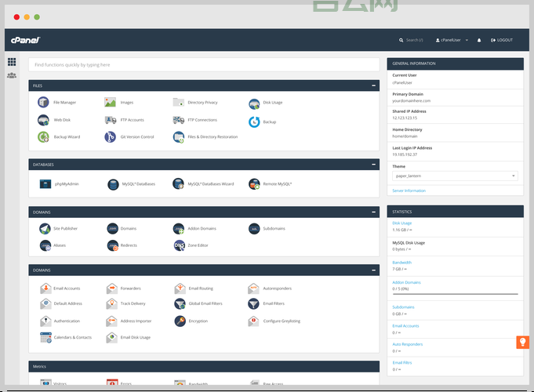The image size is (534, 392).
Task: Open the Images tool icon
Action: 110,102
